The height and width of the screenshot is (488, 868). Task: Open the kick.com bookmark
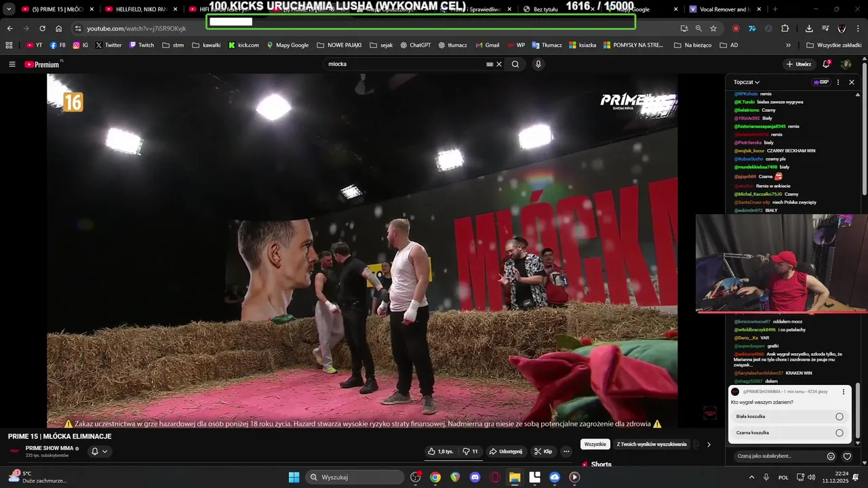[x=243, y=45]
